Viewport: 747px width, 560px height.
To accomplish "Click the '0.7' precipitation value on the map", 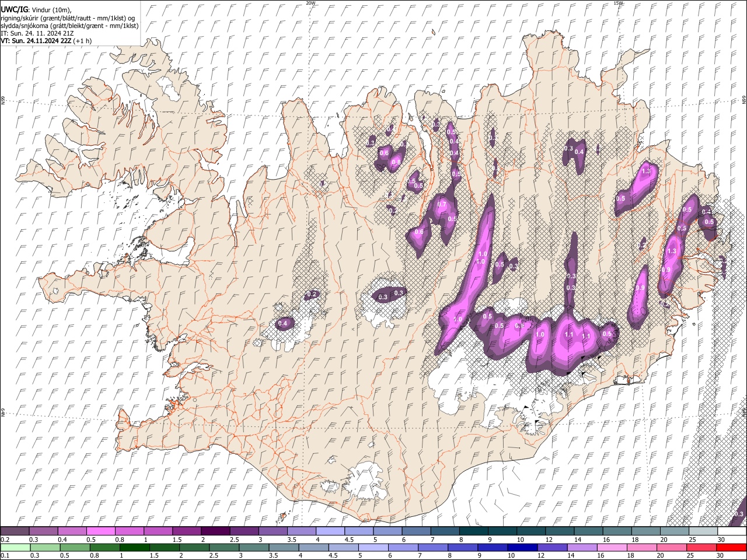I will [442, 205].
